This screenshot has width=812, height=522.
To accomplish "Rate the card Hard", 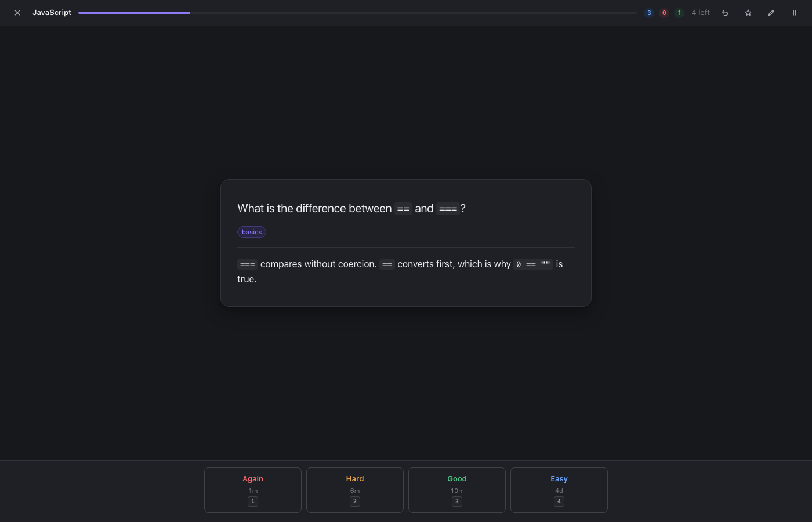I will pos(355,490).
